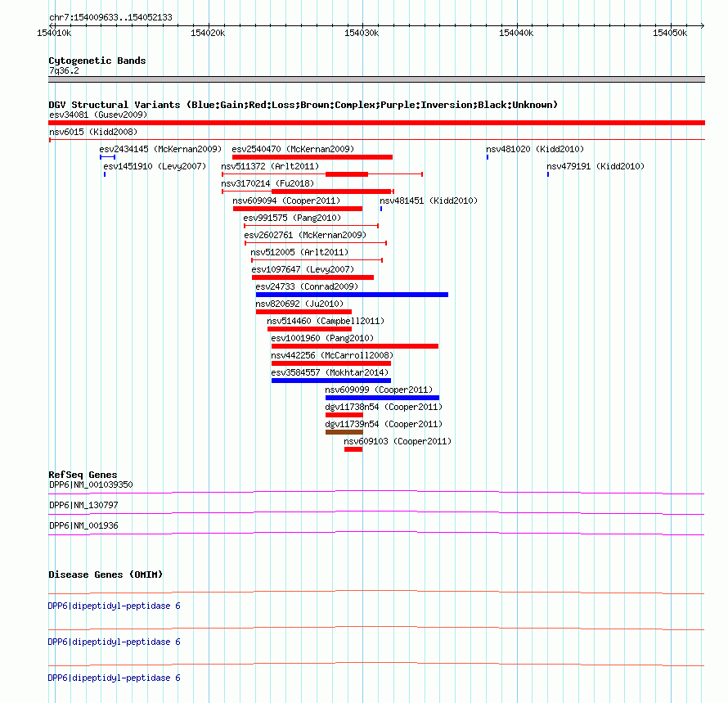The image size is (728, 703).
Task: Select the red bar under esv2540470
Action: (x=312, y=157)
